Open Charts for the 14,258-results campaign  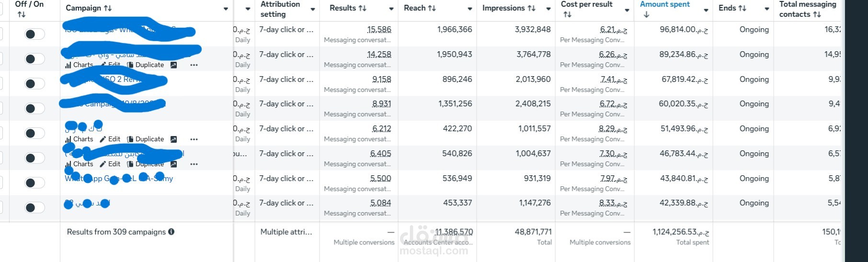[x=79, y=65]
